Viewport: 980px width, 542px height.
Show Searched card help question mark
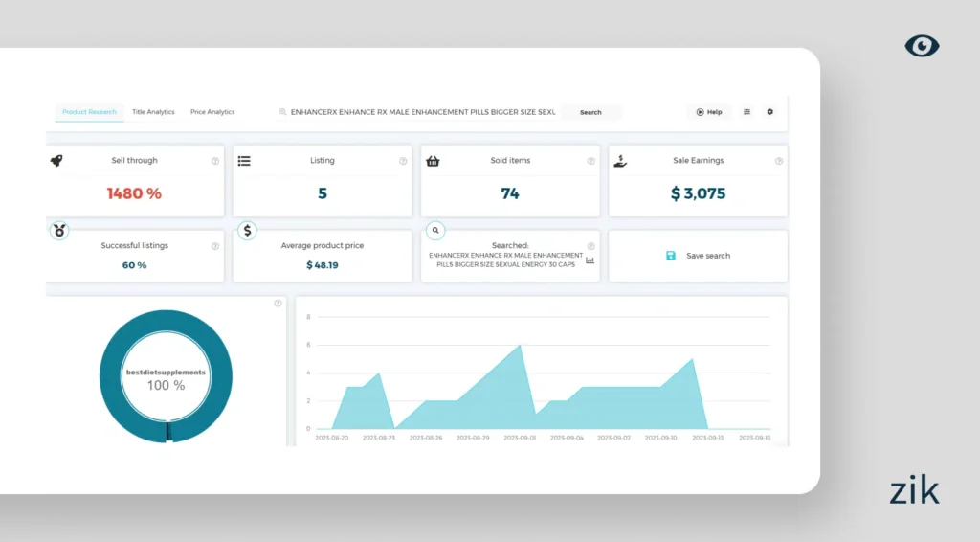click(591, 246)
